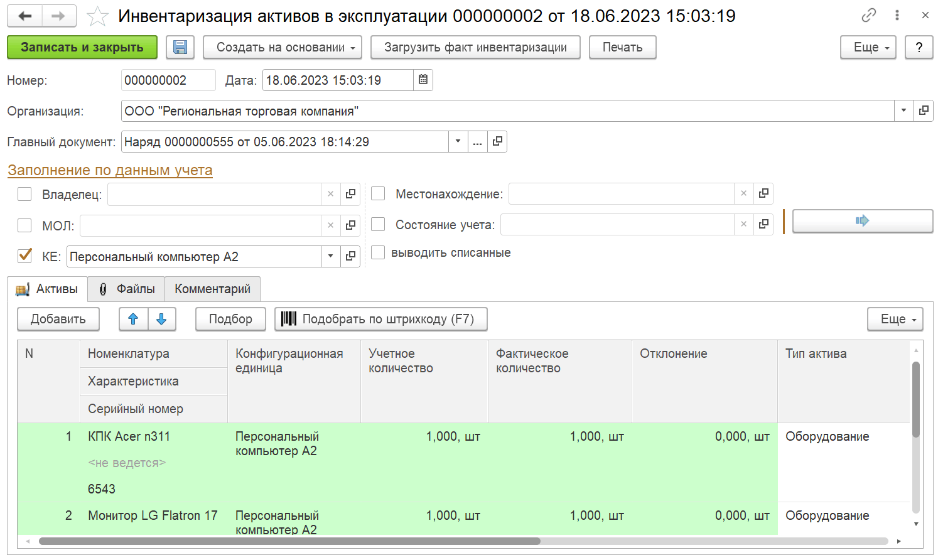Enable the Состояние учета filter checkbox

tap(378, 224)
